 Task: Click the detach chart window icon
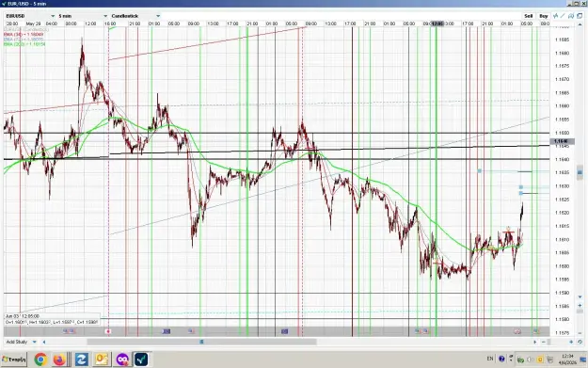580,16
